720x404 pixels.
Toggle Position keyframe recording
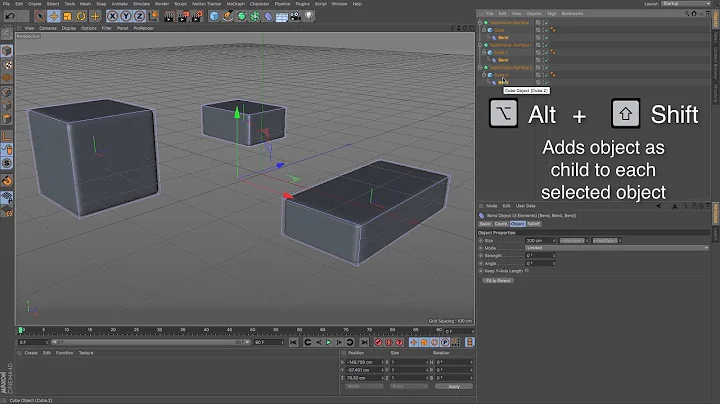click(x=414, y=342)
